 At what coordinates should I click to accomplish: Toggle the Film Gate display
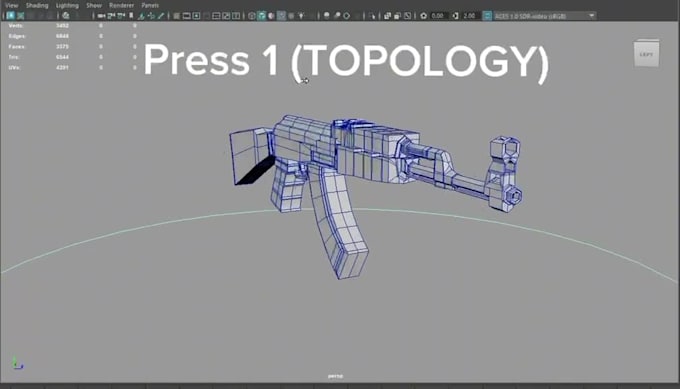pos(186,16)
